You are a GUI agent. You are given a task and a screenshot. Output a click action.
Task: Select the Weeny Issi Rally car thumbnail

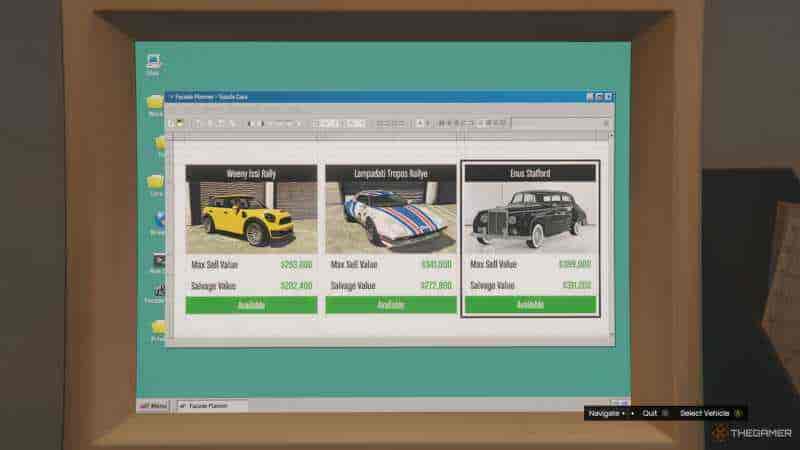(x=251, y=218)
